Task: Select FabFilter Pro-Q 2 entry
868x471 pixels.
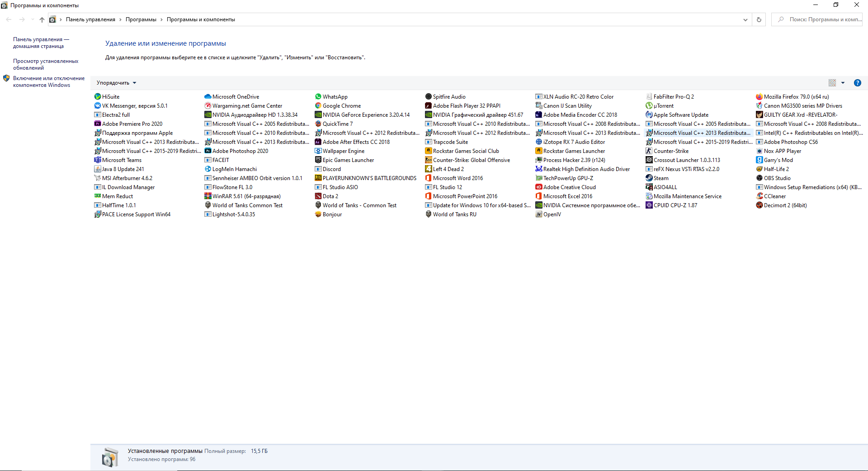Action: (670, 96)
